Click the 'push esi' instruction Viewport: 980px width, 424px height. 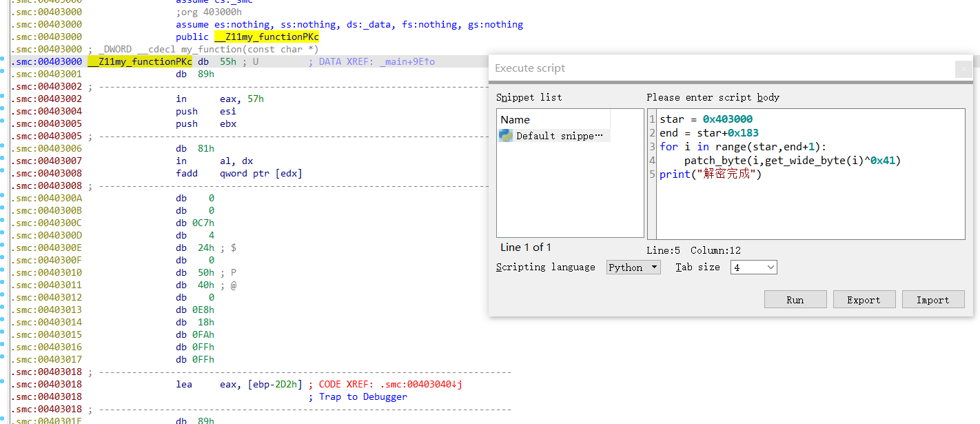[206, 111]
